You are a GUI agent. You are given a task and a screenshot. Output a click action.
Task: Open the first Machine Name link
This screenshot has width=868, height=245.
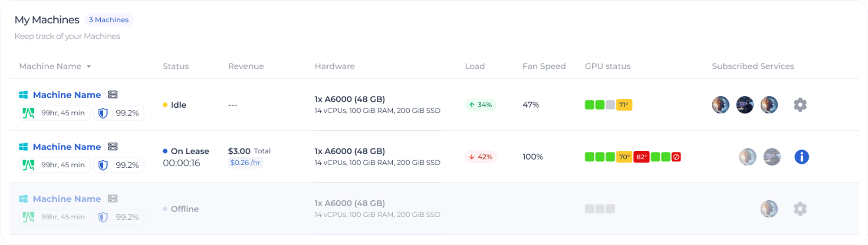tap(67, 95)
